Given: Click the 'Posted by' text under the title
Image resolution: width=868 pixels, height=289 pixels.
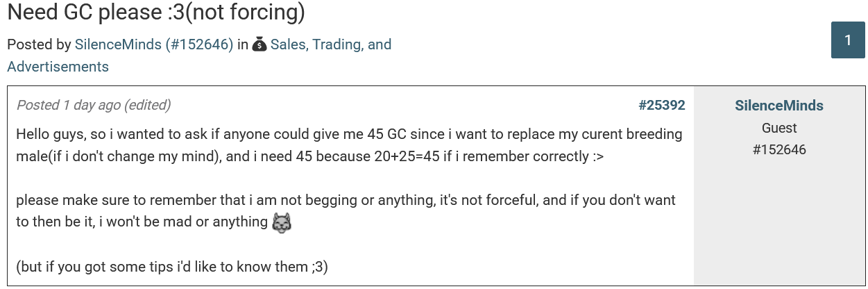Looking at the screenshot, I should [39, 44].
